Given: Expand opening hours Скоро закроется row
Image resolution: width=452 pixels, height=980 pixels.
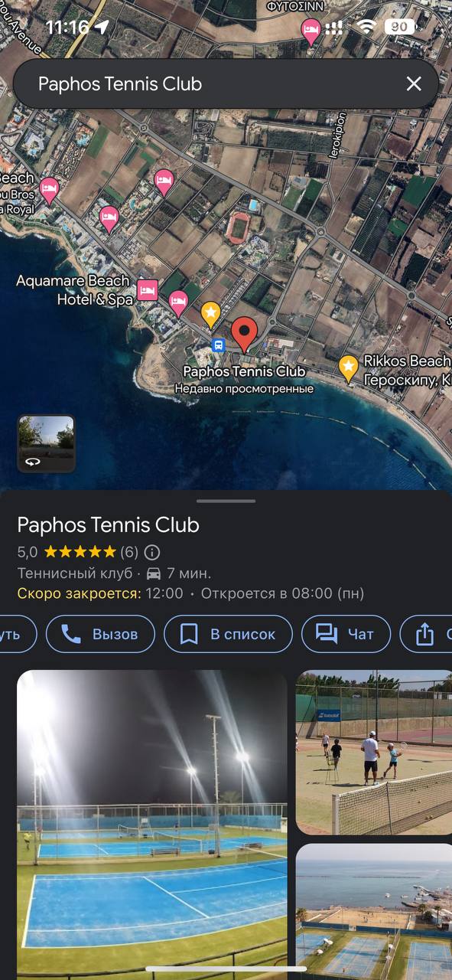Looking at the screenshot, I should [x=190, y=593].
